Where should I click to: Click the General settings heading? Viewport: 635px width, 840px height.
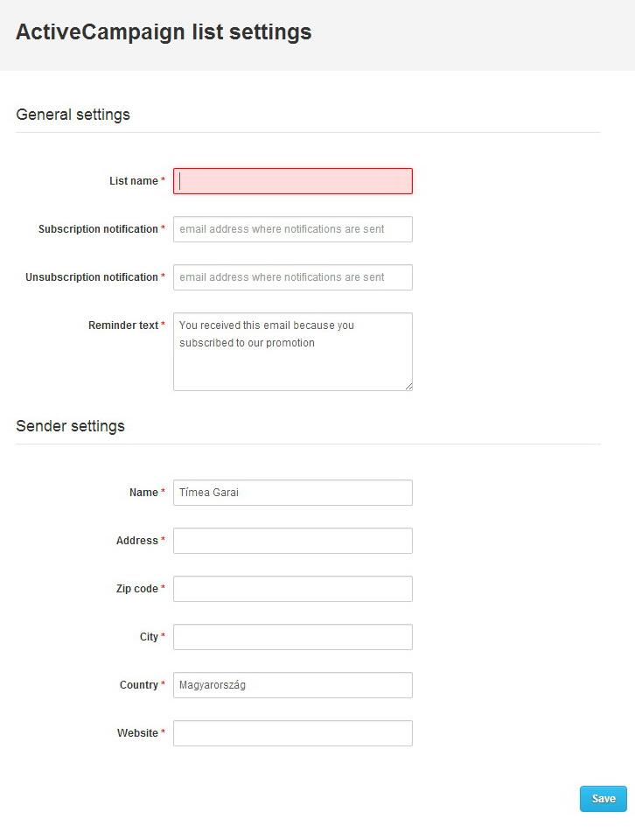(73, 115)
